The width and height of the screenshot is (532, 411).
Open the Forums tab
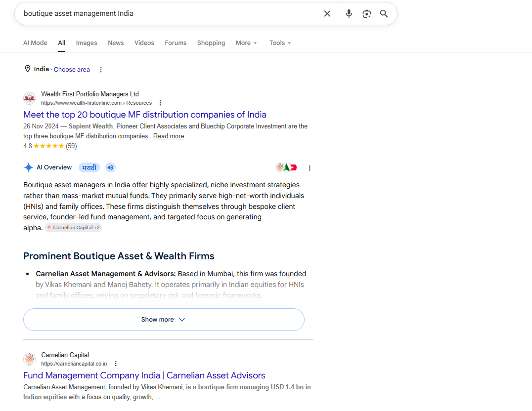point(176,42)
